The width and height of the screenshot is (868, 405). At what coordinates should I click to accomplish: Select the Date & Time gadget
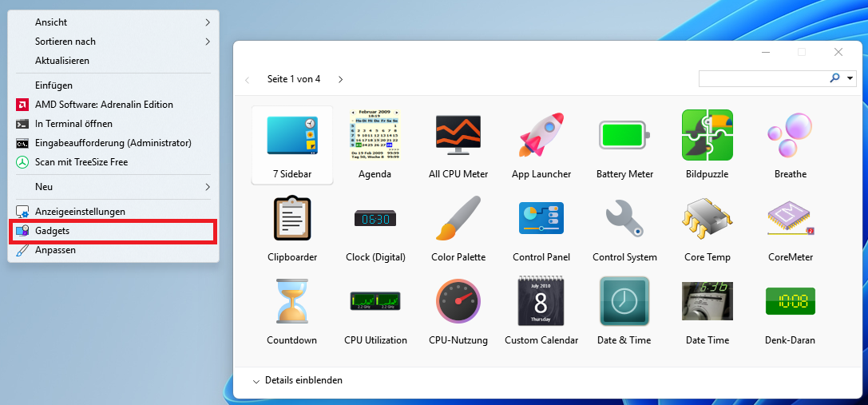(624, 301)
